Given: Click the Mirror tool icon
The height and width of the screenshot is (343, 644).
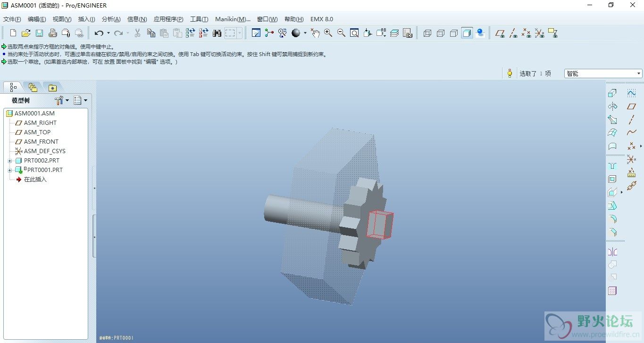Looking at the screenshot, I should pyautogui.click(x=612, y=252).
